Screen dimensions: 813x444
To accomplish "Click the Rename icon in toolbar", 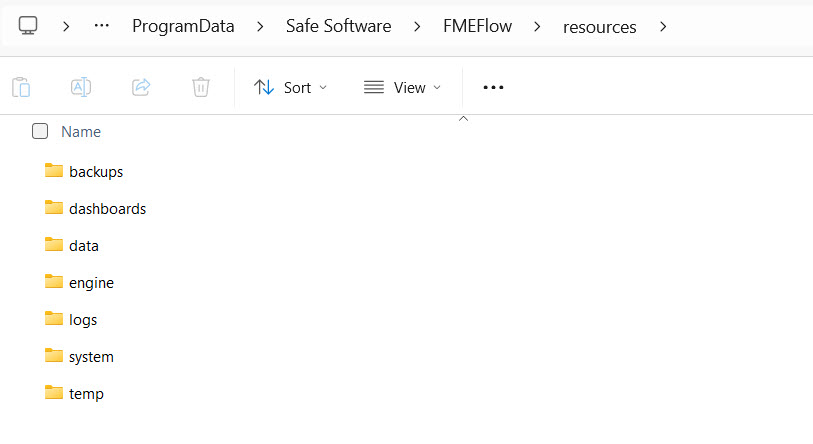I will [x=81, y=87].
